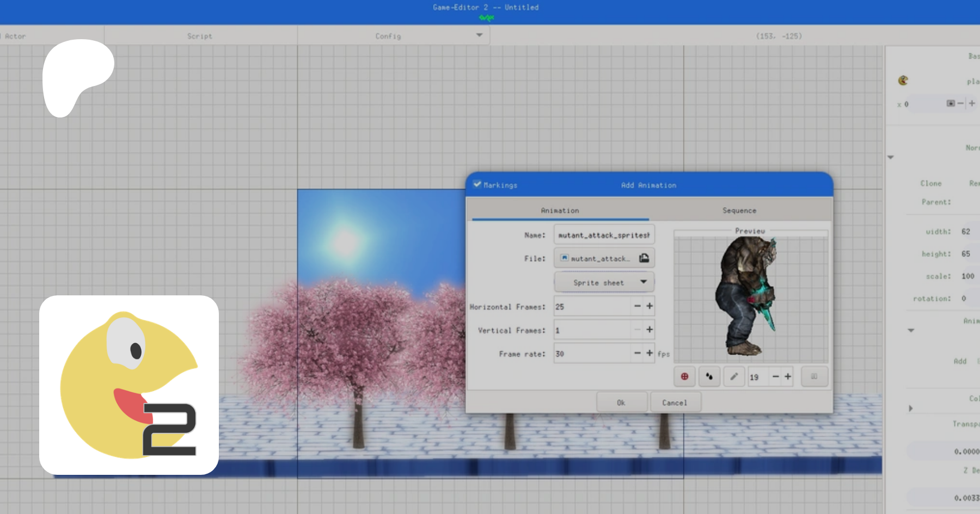Click the file browse icon in File field

click(x=644, y=258)
